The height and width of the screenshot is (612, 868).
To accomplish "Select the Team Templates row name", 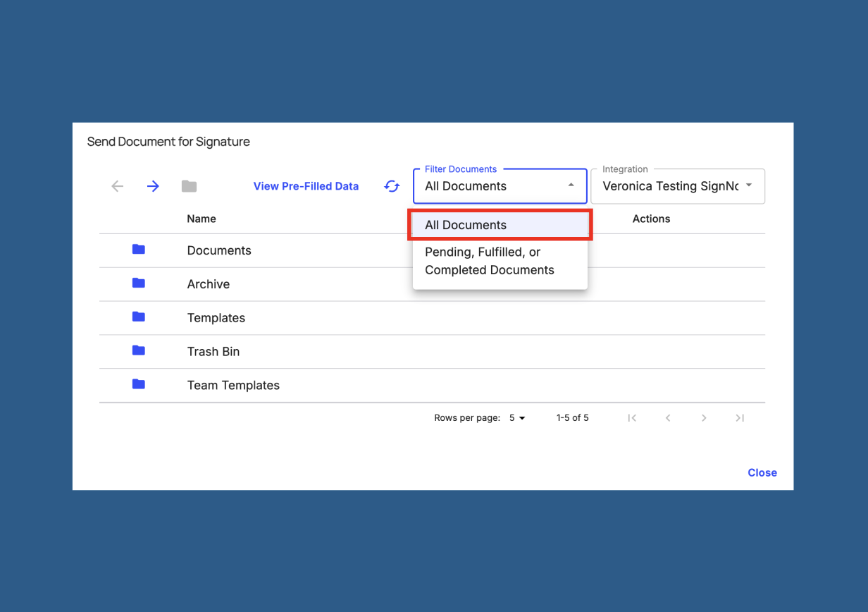I will pos(233,385).
